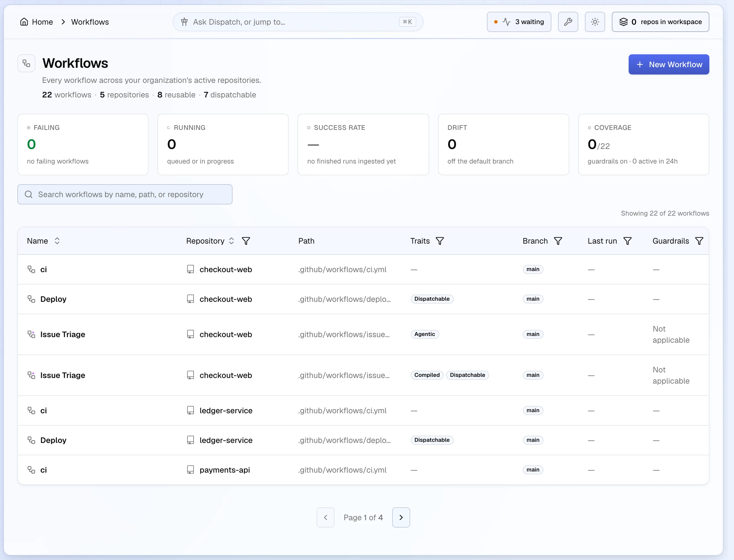Click main branch badge in payments-api row
Screen dimensions: 734x560
[533, 470]
